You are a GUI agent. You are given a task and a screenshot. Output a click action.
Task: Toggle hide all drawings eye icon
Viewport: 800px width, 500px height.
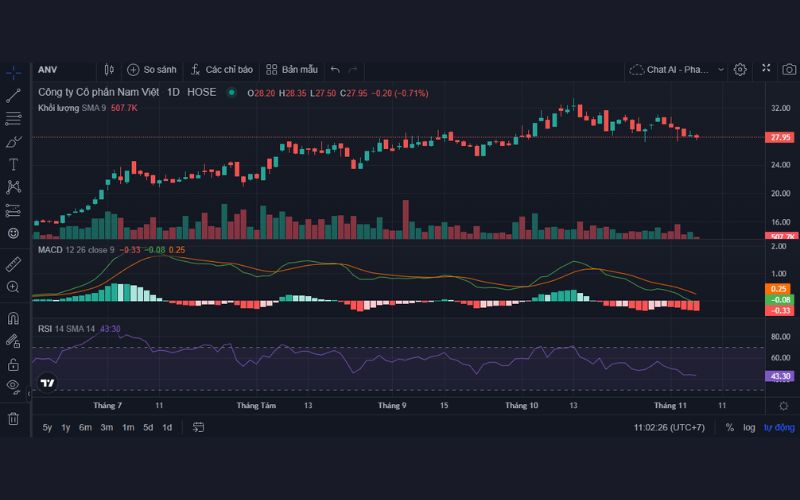click(x=14, y=388)
